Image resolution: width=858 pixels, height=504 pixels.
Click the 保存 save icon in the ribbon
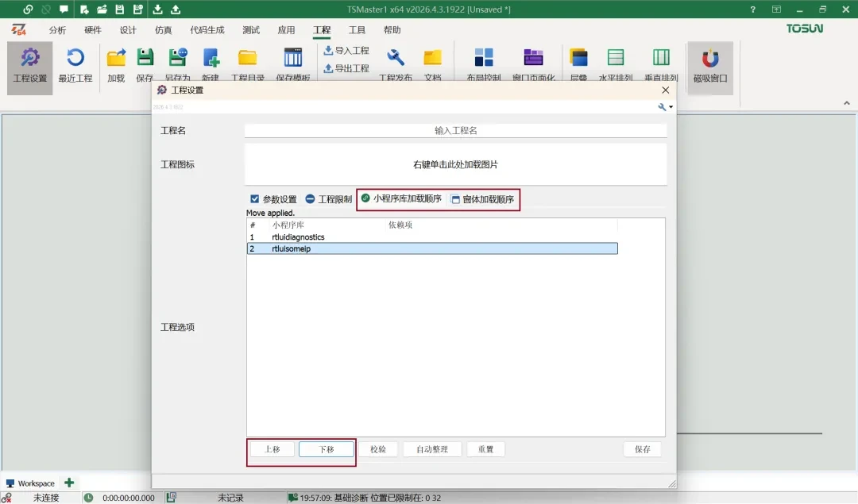145,63
